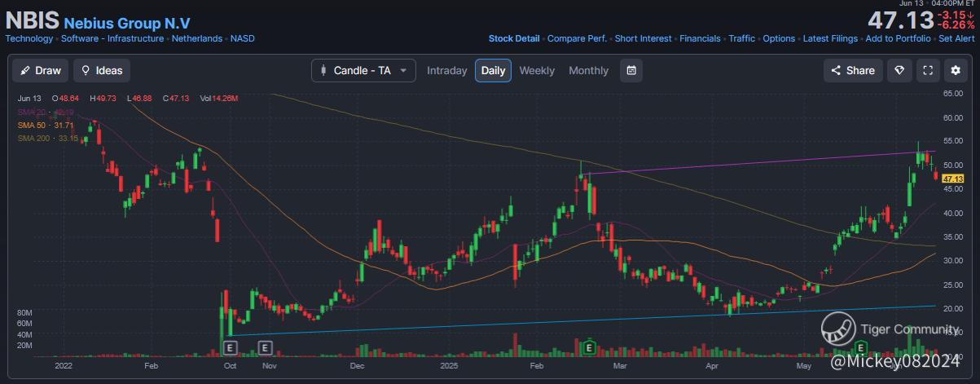Click the candle icon in chart type selector

point(323,71)
